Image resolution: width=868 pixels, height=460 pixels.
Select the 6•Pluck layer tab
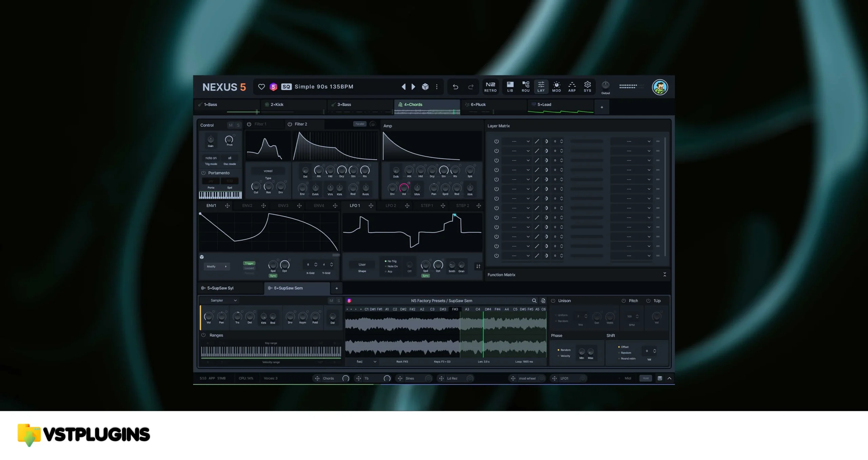494,107
